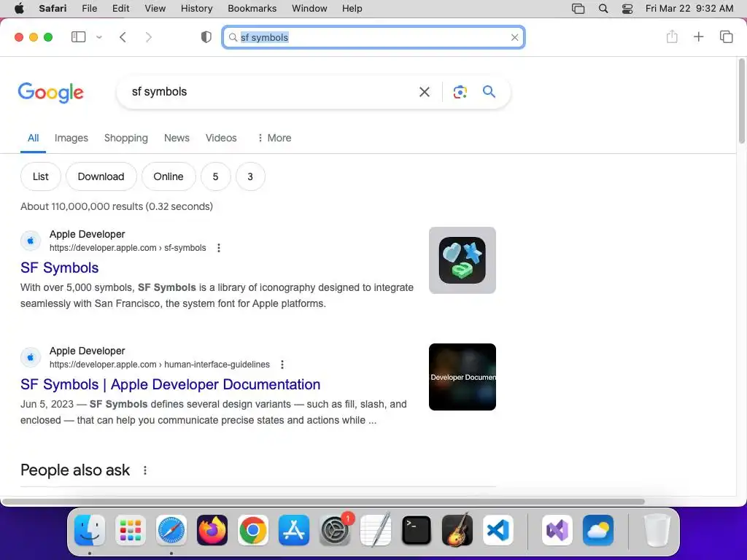Apply the List filter chip
The height and width of the screenshot is (560, 747).
pos(41,176)
